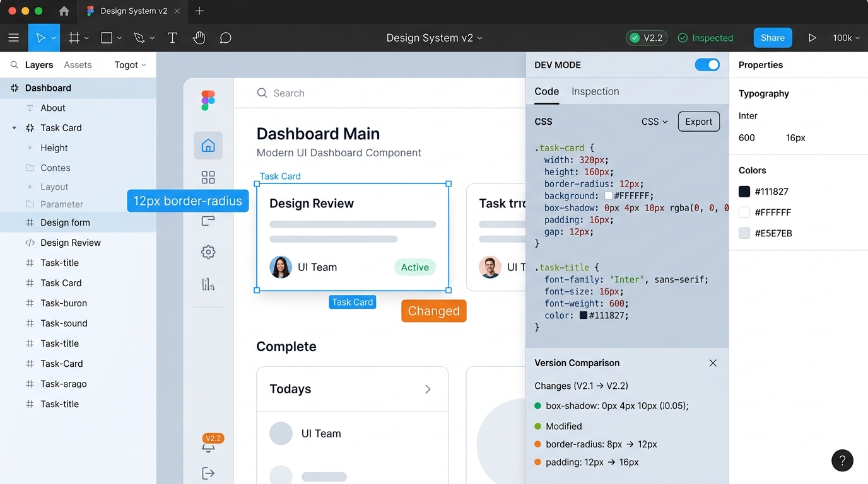Open the Togot dropdown in the layers panel

[x=129, y=64]
